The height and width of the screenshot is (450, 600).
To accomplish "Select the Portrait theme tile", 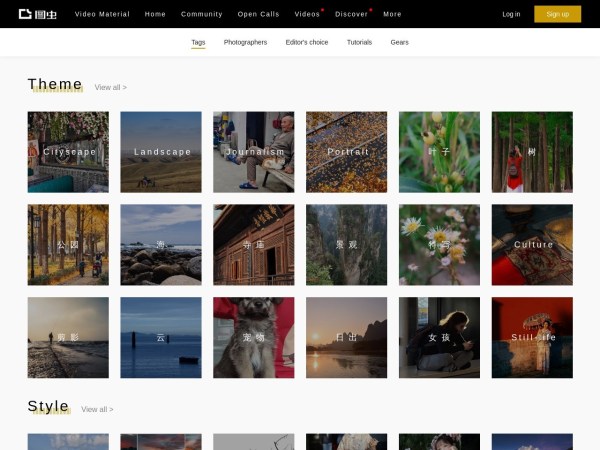I will click(x=347, y=152).
